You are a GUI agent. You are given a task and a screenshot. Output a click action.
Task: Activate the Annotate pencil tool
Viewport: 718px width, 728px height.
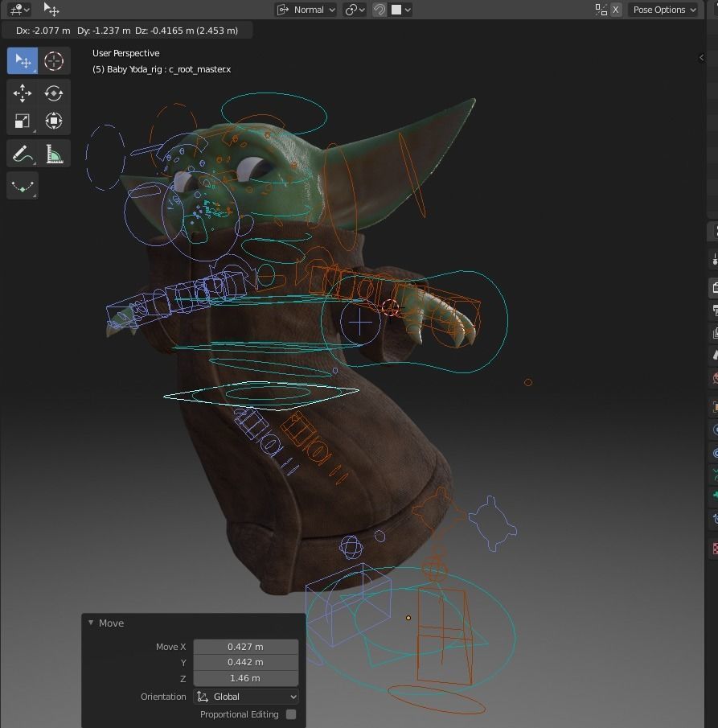point(23,154)
